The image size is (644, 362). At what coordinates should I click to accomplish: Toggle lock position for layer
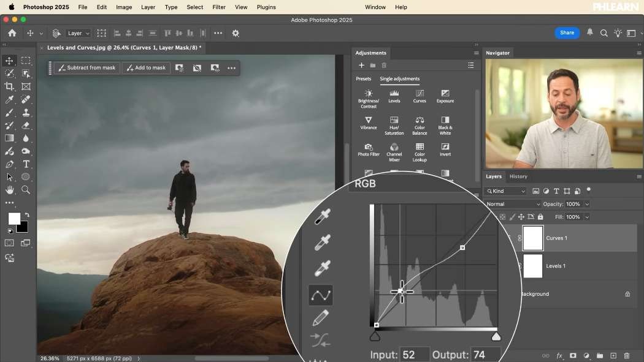pos(521,217)
